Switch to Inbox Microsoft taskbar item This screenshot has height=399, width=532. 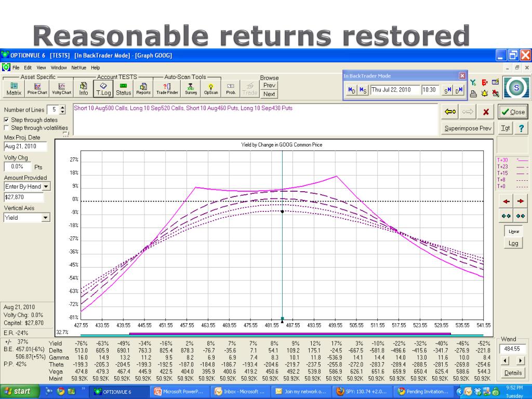tap(240, 392)
